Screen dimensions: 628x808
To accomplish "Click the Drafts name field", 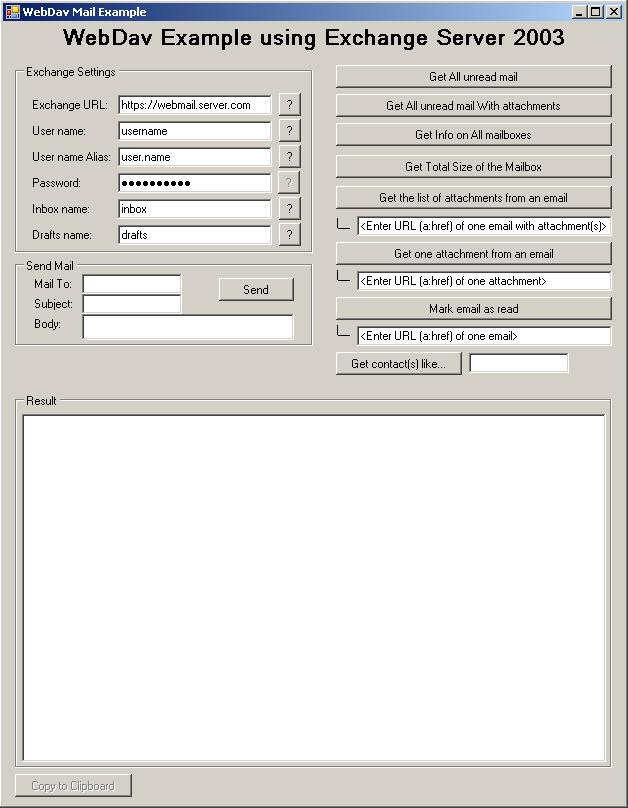I will [x=195, y=234].
